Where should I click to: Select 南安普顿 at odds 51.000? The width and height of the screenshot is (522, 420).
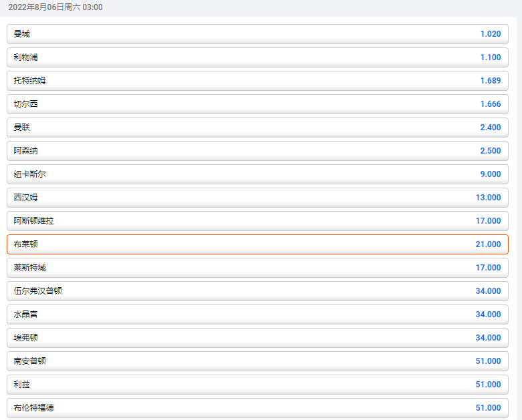click(x=257, y=361)
